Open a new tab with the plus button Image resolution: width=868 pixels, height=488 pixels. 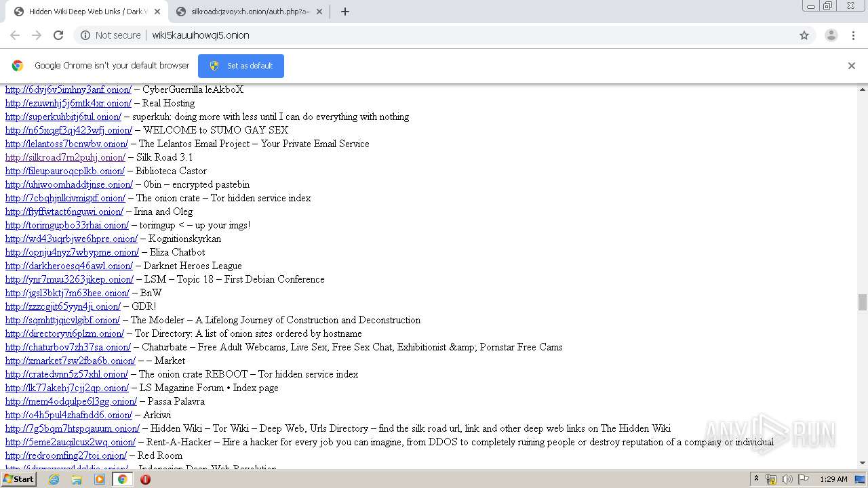coord(344,12)
